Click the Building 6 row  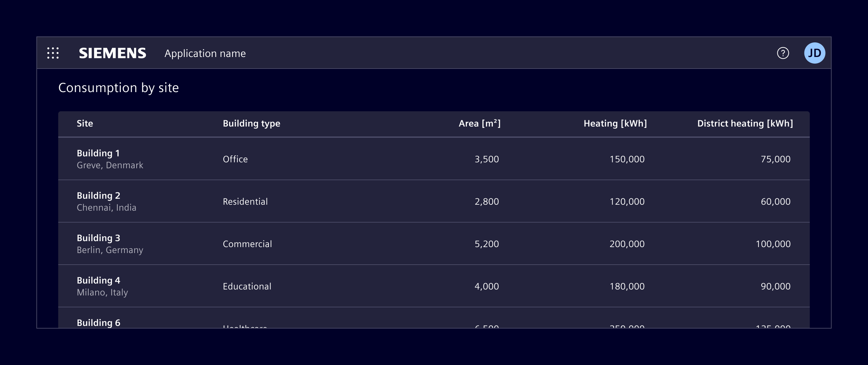pyautogui.click(x=98, y=323)
